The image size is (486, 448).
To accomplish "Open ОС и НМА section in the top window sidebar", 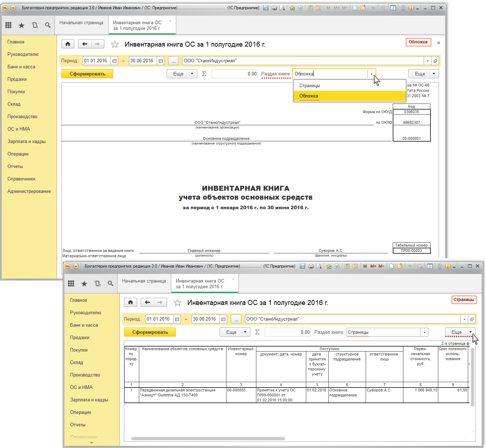I will pos(19,129).
